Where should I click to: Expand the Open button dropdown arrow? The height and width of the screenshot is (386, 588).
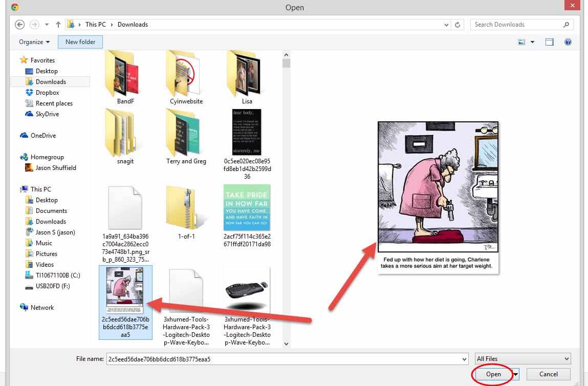[x=516, y=374]
